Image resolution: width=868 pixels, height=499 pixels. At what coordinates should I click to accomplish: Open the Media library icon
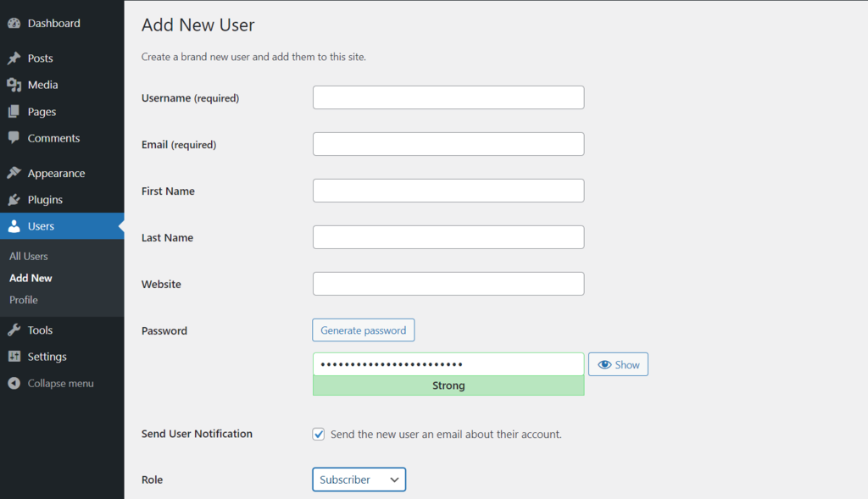[15, 85]
